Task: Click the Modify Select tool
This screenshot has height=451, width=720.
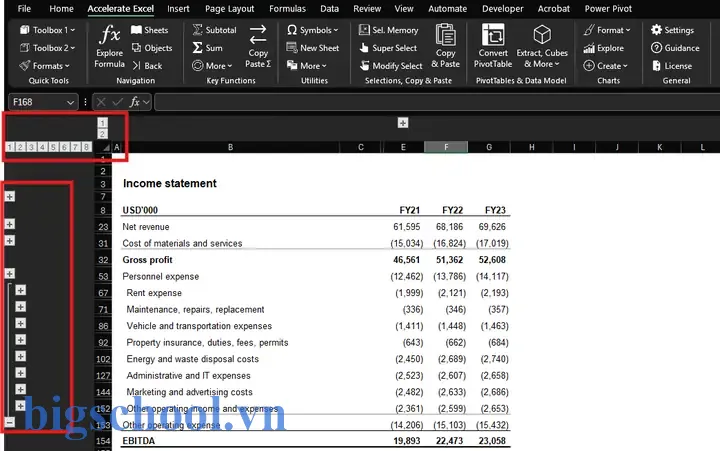Action: point(391,66)
